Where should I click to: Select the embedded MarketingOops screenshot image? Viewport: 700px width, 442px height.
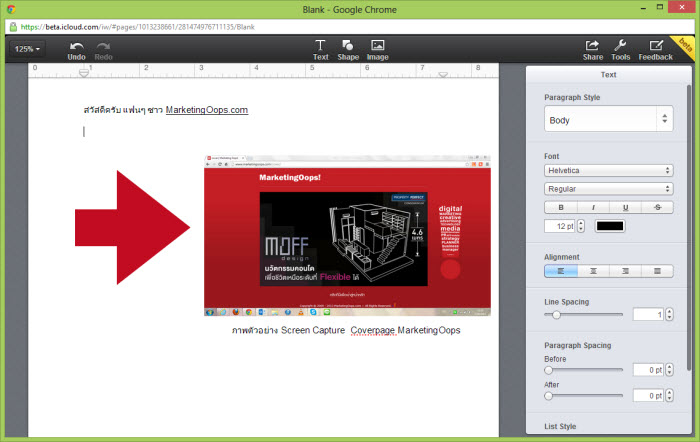tap(347, 235)
